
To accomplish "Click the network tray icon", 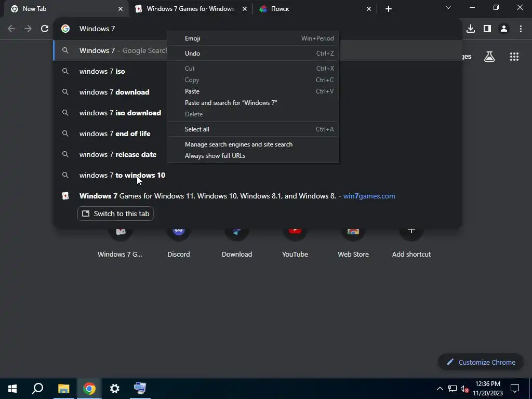I will pos(453,389).
